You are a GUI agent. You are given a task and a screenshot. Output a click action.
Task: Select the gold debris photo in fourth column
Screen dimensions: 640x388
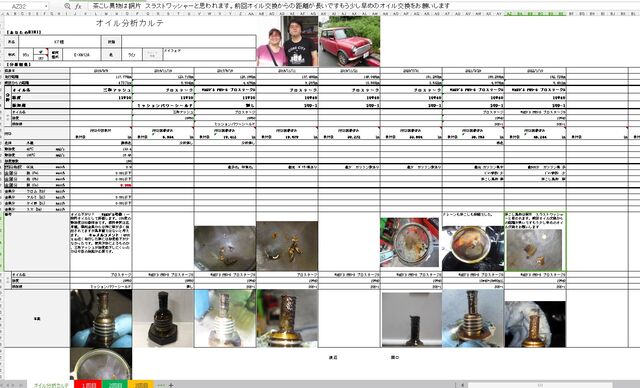[287, 246]
